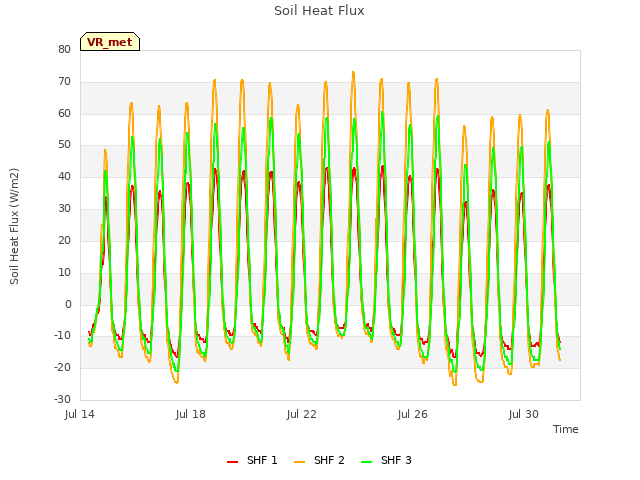
Task: Toggle SHF 1 legend entry
Action: [252, 460]
